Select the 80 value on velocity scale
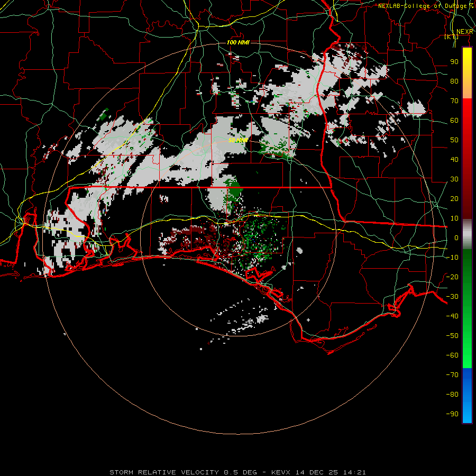 coord(454,81)
